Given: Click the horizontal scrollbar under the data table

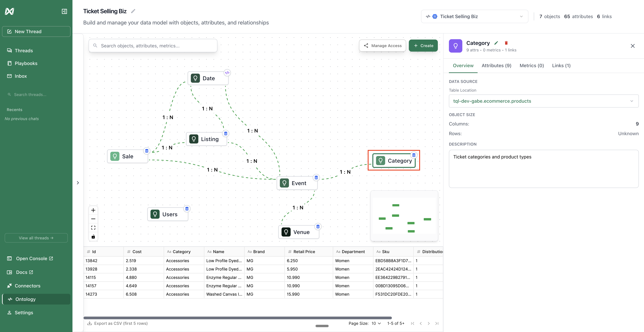Looking at the screenshot, I should [x=237, y=318].
